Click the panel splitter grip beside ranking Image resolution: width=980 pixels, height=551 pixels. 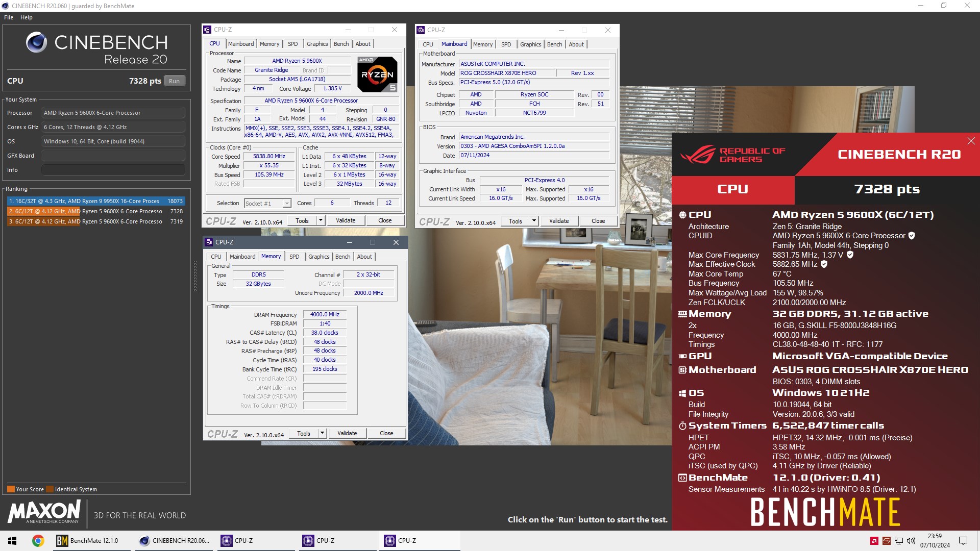click(x=195, y=277)
